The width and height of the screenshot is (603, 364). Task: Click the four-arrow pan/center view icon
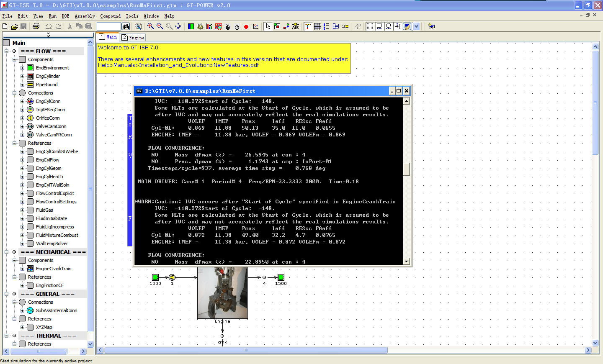[178, 26]
